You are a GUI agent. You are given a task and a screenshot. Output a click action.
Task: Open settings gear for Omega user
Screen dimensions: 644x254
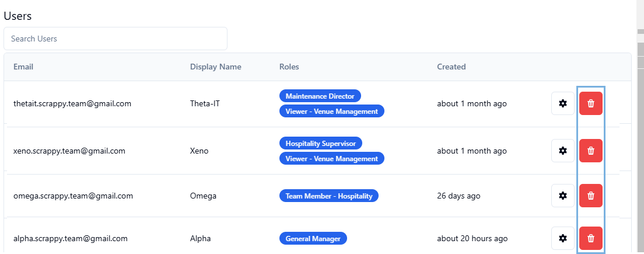point(563,196)
